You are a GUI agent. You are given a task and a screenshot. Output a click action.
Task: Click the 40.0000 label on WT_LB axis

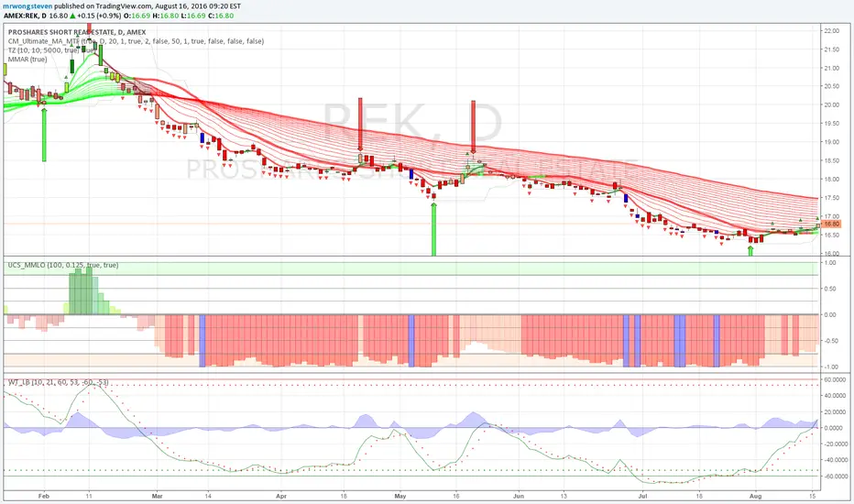point(835,396)
